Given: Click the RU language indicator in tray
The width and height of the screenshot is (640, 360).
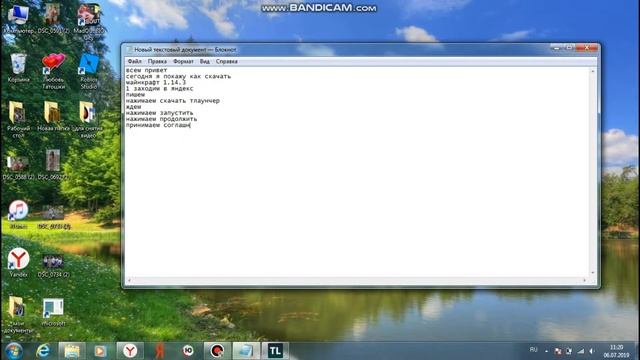Looking at the screenshot, I should click(533, 350).
